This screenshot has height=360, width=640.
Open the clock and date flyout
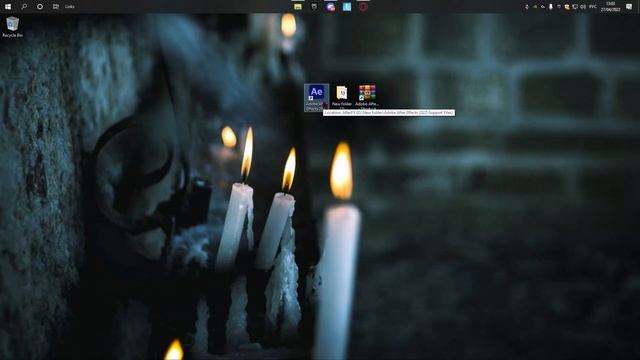610,7
